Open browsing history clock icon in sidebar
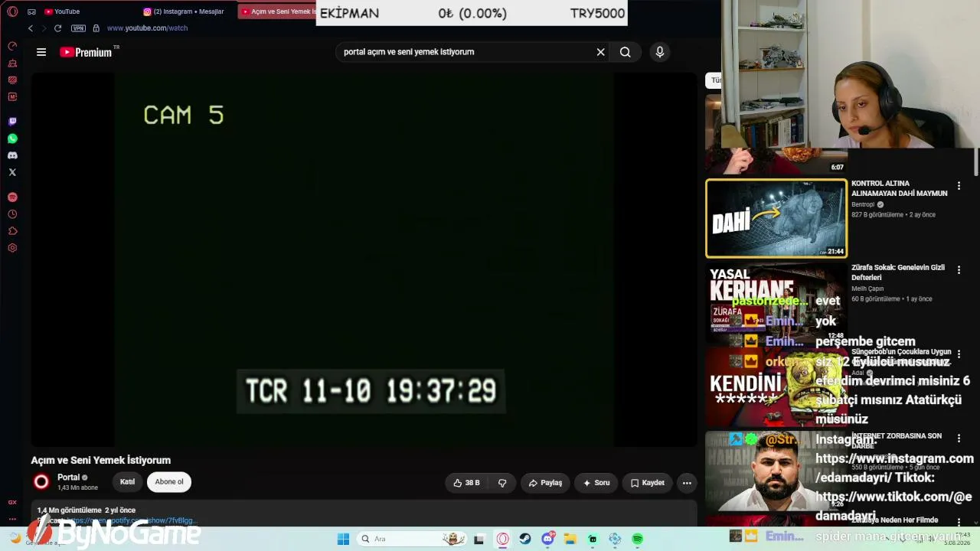Screen dimensions: 980x551 click(12, 214)
